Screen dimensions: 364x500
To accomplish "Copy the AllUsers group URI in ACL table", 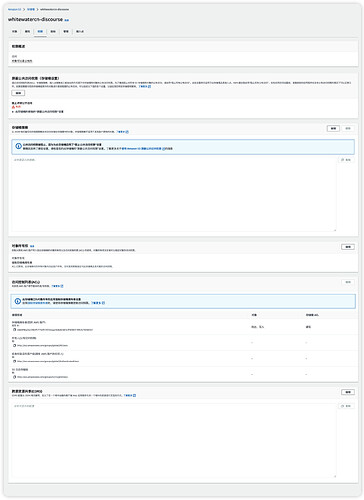I will [x=14, y=345].
